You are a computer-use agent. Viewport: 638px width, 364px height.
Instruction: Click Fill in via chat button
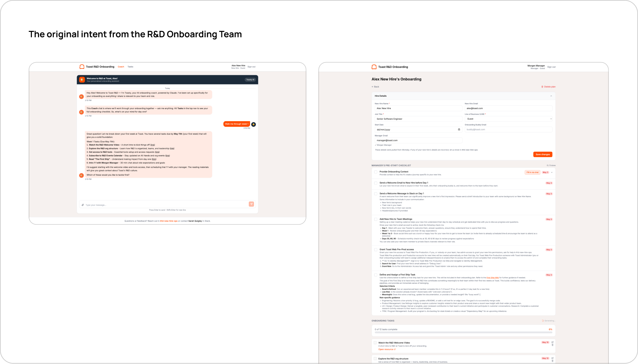[x=532, y=172]
